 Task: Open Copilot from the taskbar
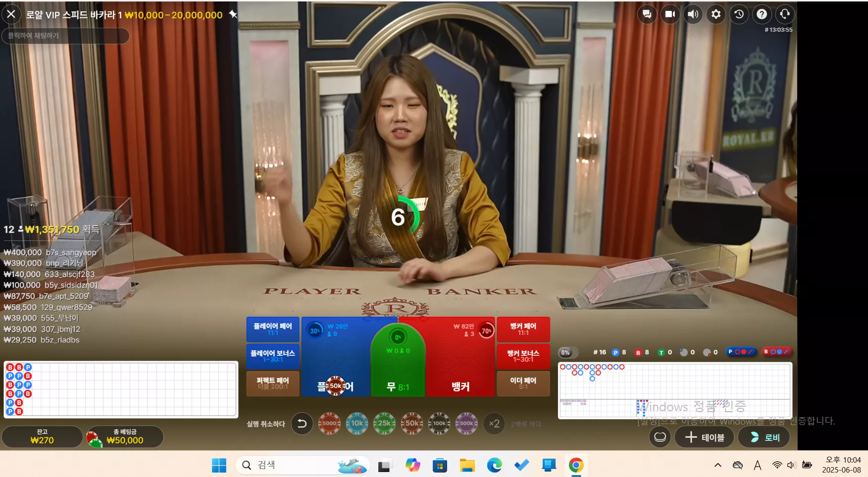tap(412, 465)
